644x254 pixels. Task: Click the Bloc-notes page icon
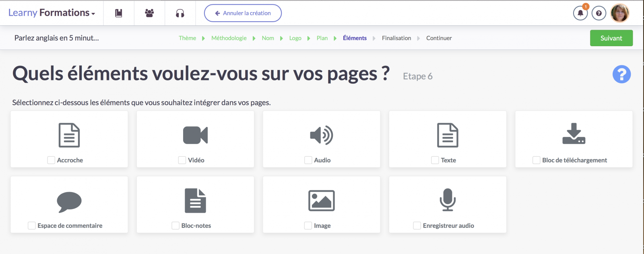click(195, 201)
